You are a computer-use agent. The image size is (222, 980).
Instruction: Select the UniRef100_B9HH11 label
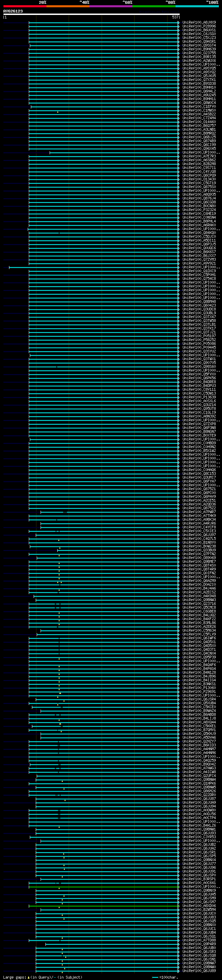click(x=199, y=99)
